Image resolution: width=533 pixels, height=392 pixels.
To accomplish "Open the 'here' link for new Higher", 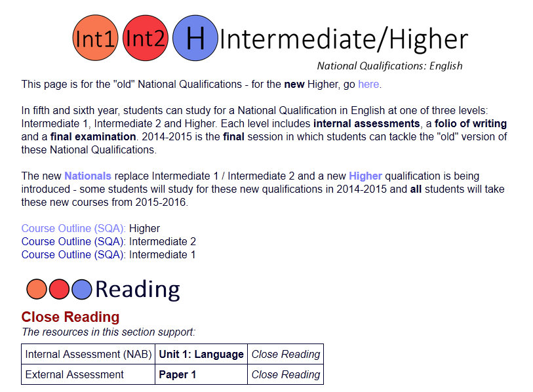I will [x=368, y=84].
